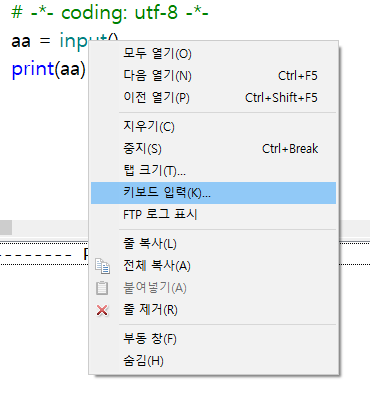Click the copy-all pages icon
Image resolution: width=370 pixels, height=405 pixels.
[102, 266]
